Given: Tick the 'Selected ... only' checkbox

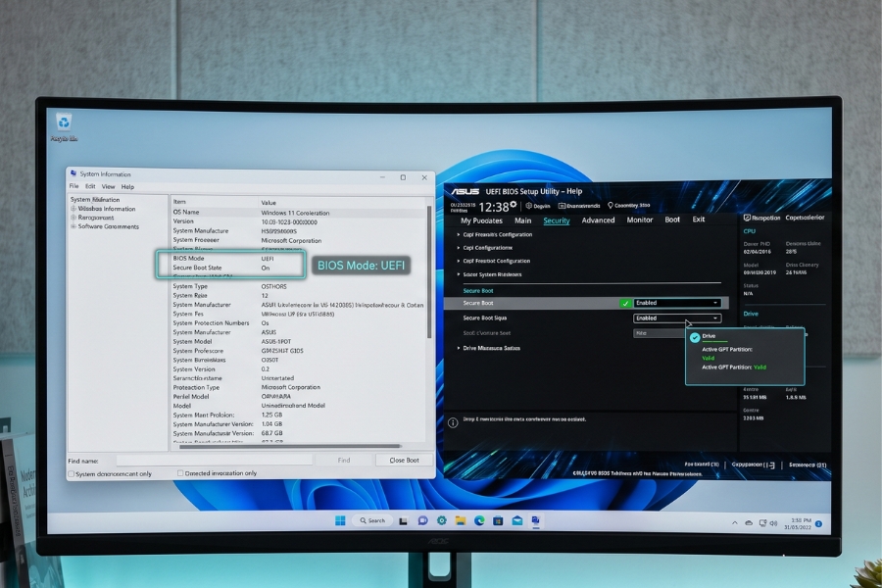Looking at the screenshot, I should 180,473.
